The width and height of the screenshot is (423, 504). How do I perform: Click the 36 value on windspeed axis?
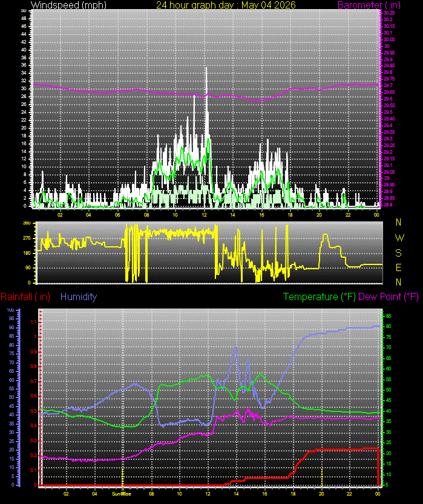[24, 65]
